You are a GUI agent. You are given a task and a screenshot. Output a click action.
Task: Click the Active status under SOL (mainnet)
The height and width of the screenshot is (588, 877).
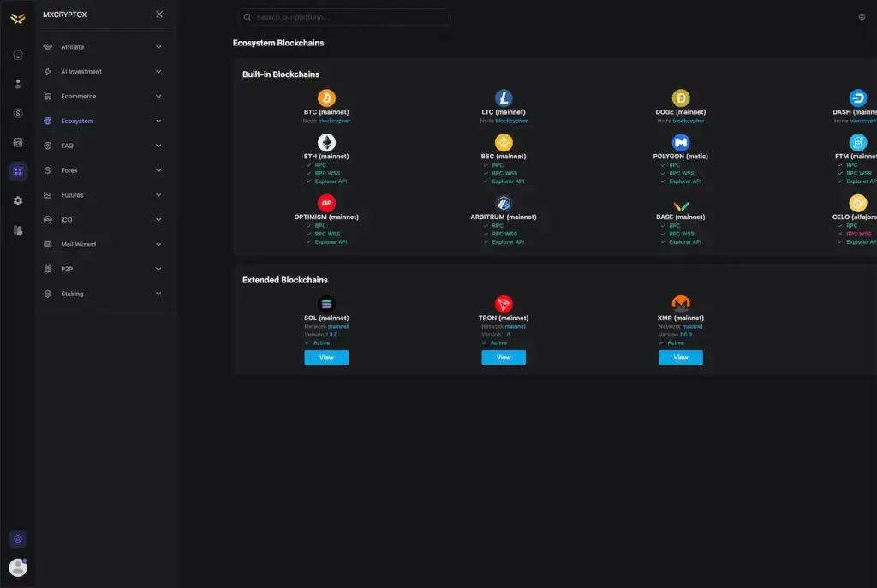pyautogui.click(x=317, y=342)
